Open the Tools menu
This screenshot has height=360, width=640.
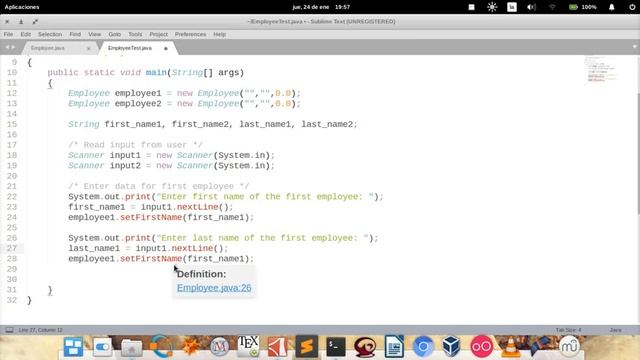(135, 34)
